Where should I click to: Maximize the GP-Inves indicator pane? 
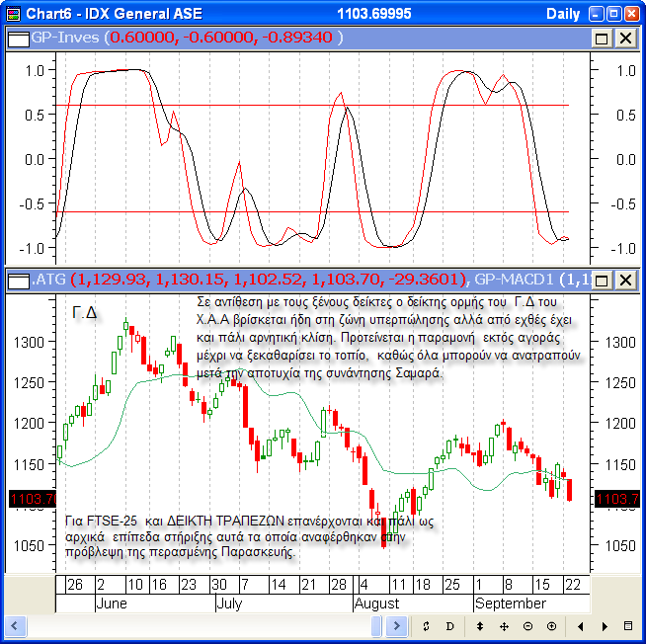(602, 38)
